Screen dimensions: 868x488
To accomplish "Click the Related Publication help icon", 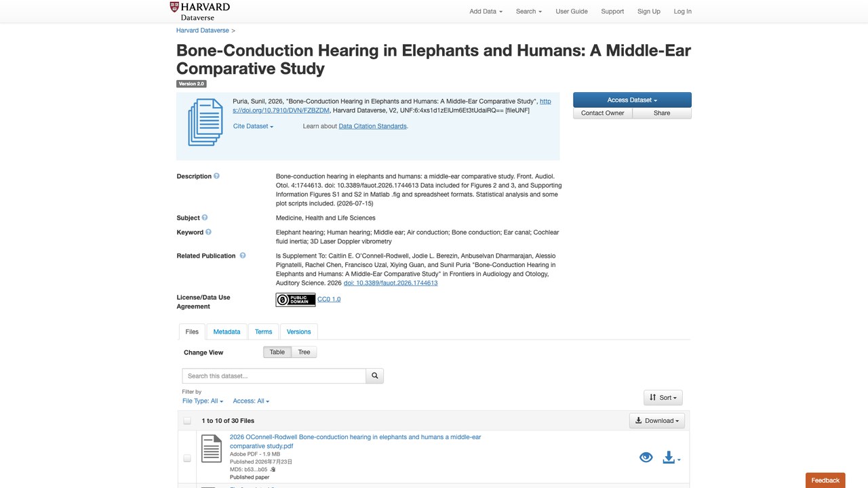I will 242,256.
